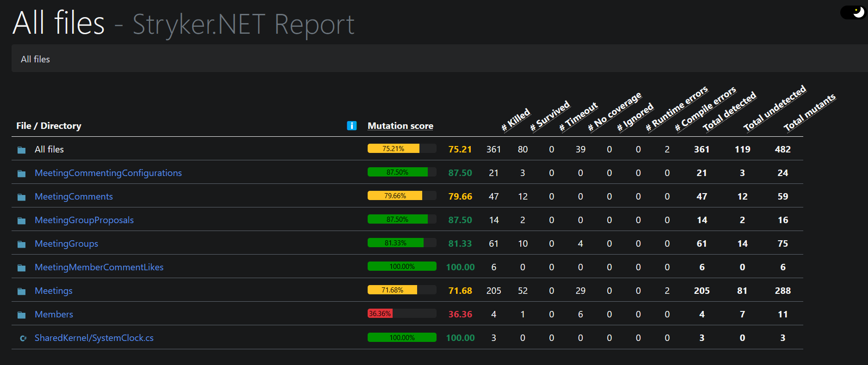
Task: Click the 79.66 score value for MeetingComments
Action: pos(460,196)
